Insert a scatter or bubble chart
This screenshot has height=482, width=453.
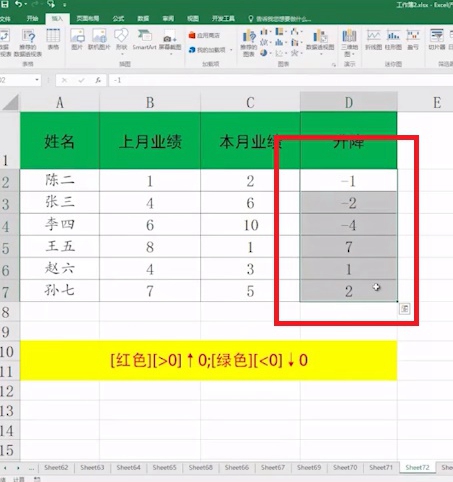[281, 53]
